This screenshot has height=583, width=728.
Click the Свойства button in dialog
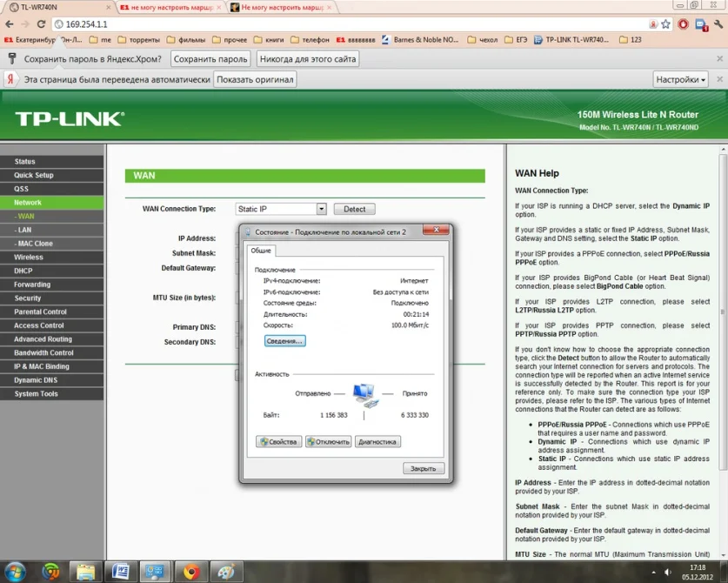[278, 442]
